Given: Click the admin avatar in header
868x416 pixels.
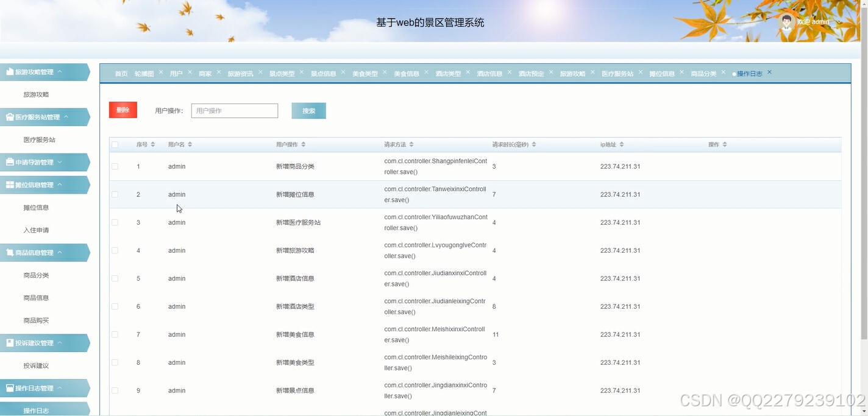Looking at the screenshot, I should pyautogui.click(x=787, y=21).
